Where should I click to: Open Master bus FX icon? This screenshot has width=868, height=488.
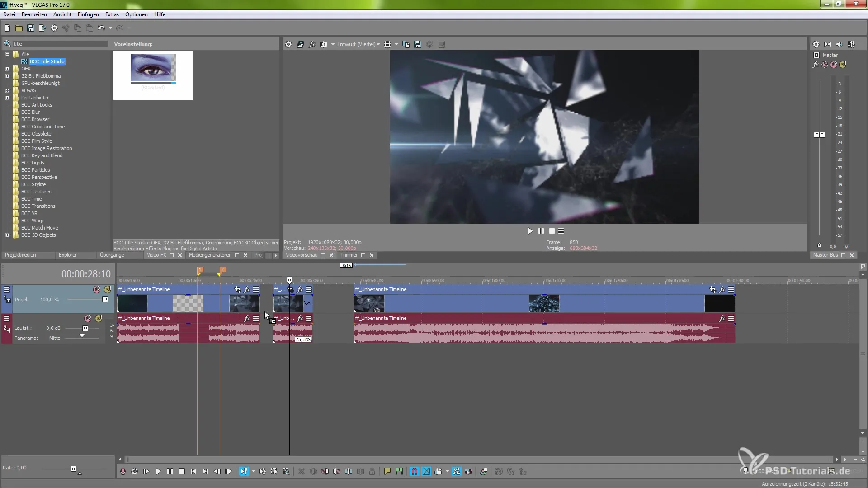click(816, 65)
